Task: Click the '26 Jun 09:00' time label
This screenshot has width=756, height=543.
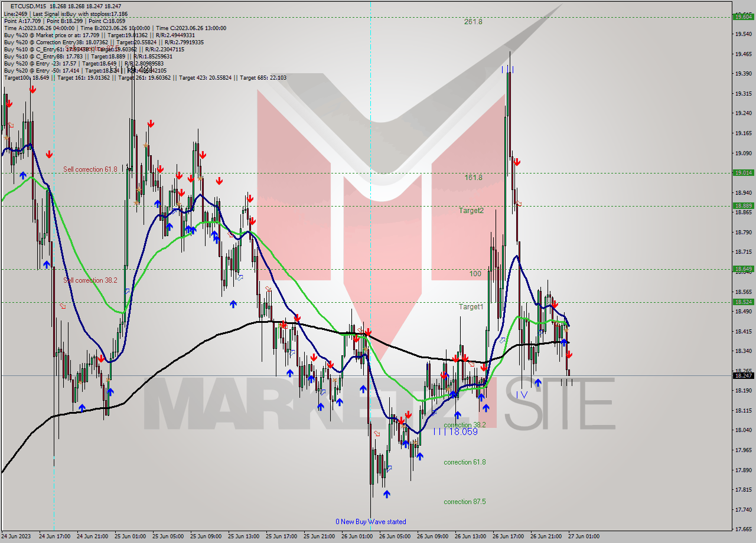Action: [432, 537]
